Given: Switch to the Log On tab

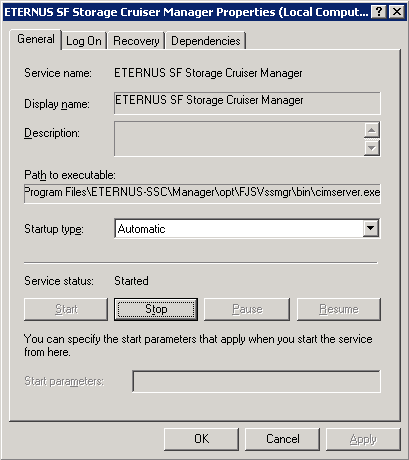Looking at the screenshot, I should (x=84, y=41).
